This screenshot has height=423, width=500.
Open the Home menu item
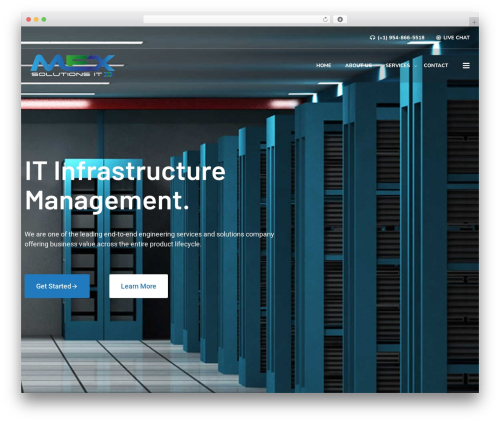[x=323, y=65]
